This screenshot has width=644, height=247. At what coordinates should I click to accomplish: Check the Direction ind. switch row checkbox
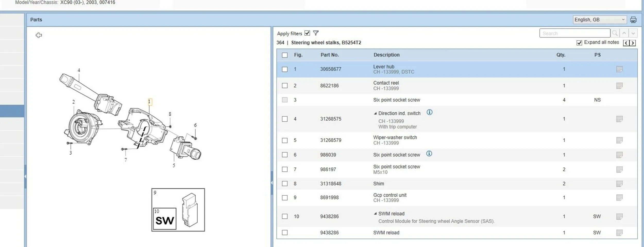click(285, 119)
